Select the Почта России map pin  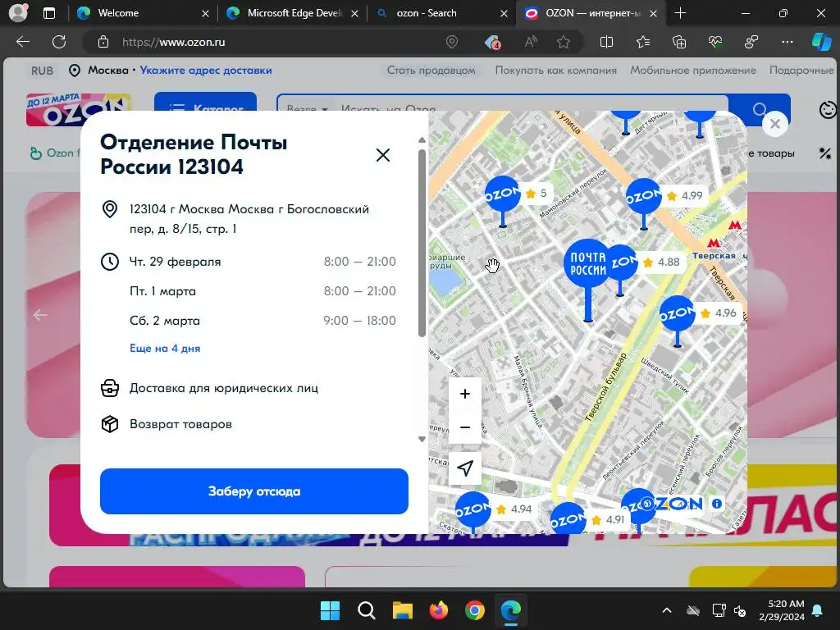[x=587, y=264]
